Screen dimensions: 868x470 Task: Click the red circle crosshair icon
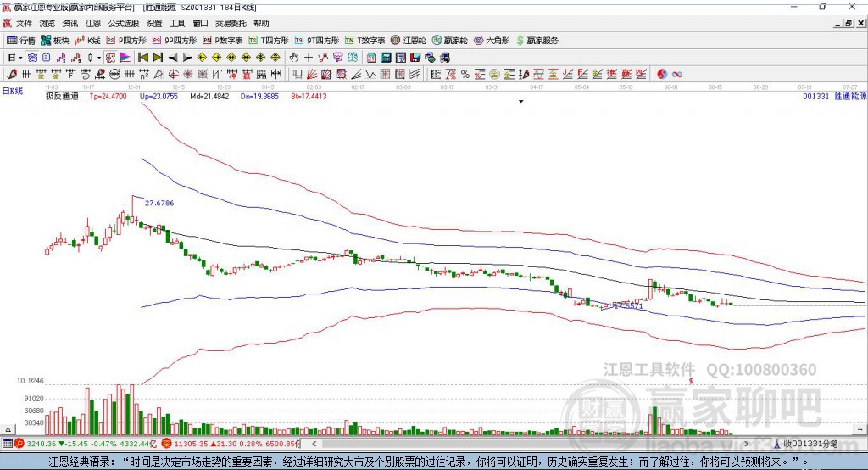click(173, 74)
